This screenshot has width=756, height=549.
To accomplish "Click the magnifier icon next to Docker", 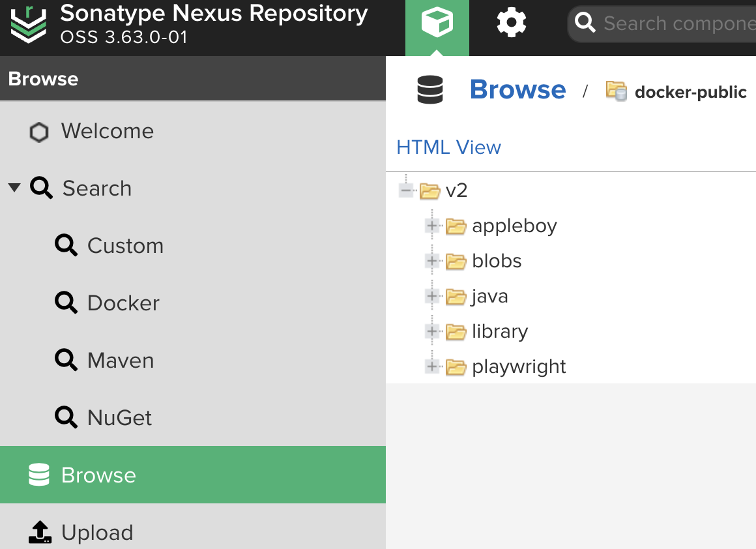I will tap(66, 303).
